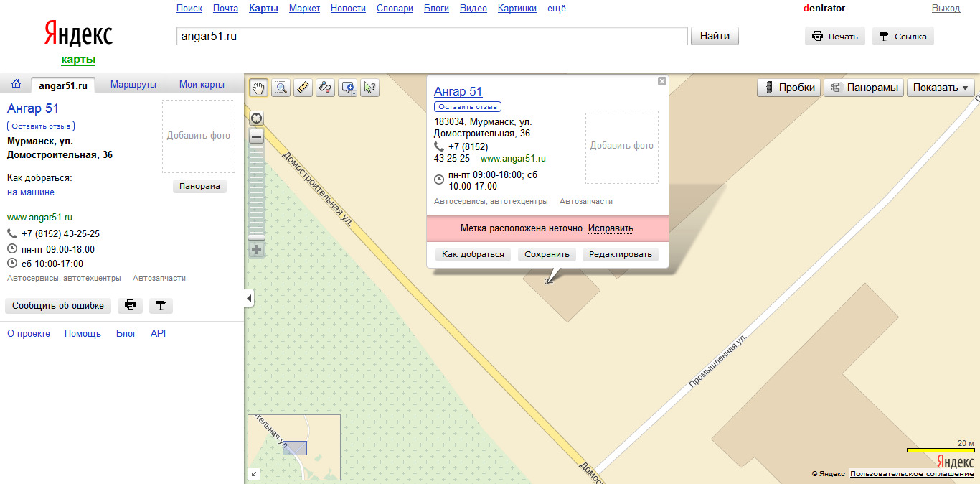Open Блоги in the top navigation
Screen dimensions: 980x484
click(x=436, y=9)
